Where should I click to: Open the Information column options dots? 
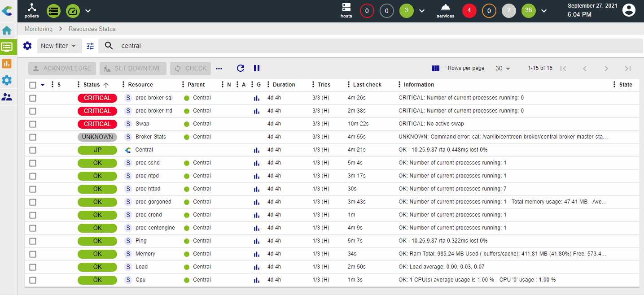click(399, 85)
